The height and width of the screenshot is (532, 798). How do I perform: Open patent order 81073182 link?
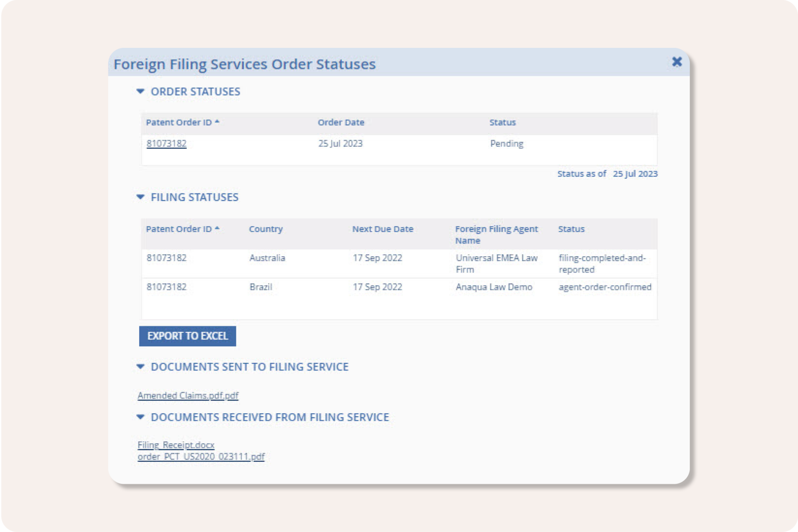[x=167, y=143]
